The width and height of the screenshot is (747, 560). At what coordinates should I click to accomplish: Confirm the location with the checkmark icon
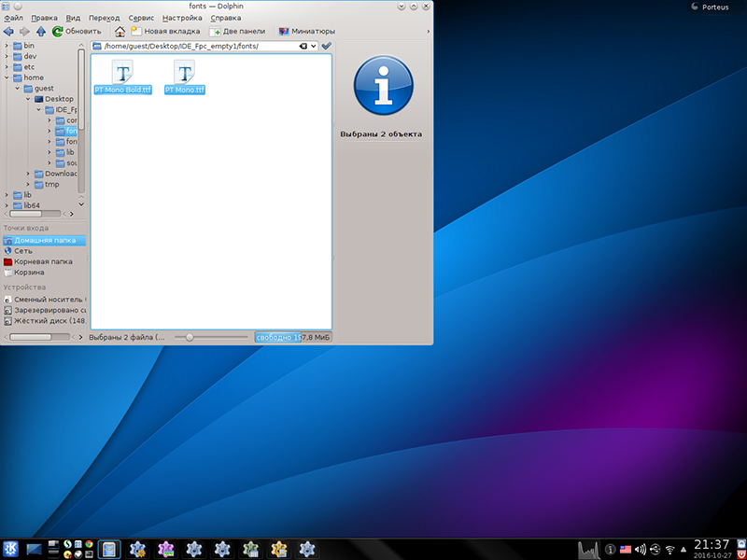[x=326, y=46]
